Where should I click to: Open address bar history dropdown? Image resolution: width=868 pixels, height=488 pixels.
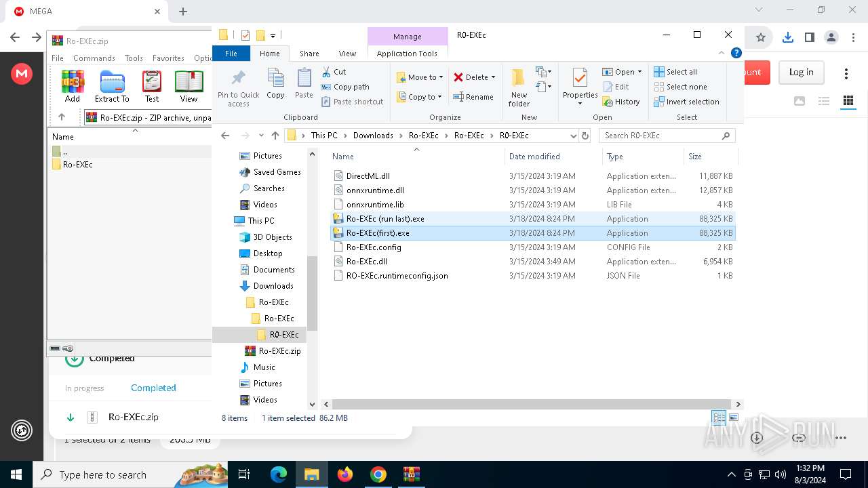574,136
